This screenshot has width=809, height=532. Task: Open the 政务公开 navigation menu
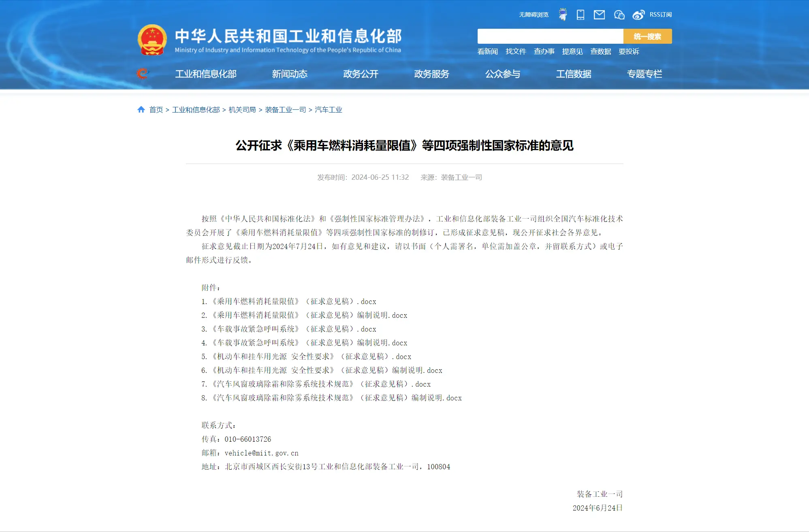click(x=361, y=74)
